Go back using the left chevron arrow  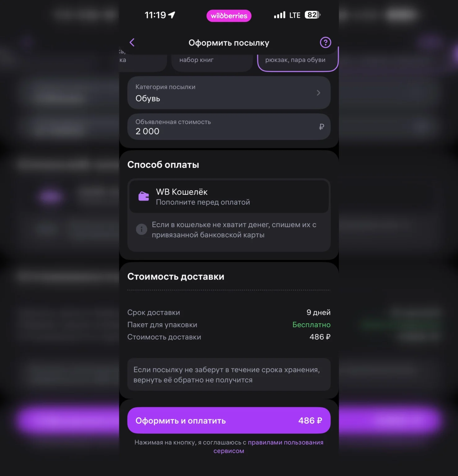click(132, 42)
